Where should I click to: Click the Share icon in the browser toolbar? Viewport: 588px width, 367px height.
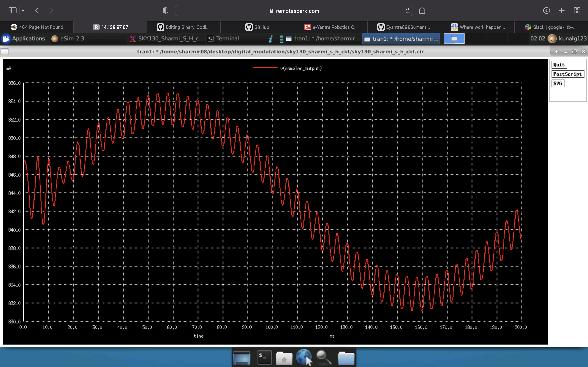tap(422, 10)
